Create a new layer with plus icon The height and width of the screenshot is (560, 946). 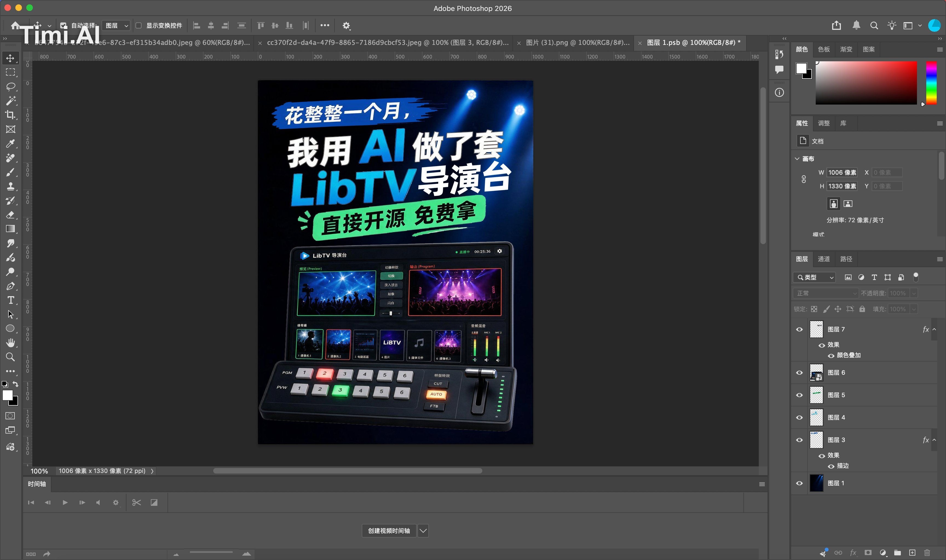coord(912,553)
